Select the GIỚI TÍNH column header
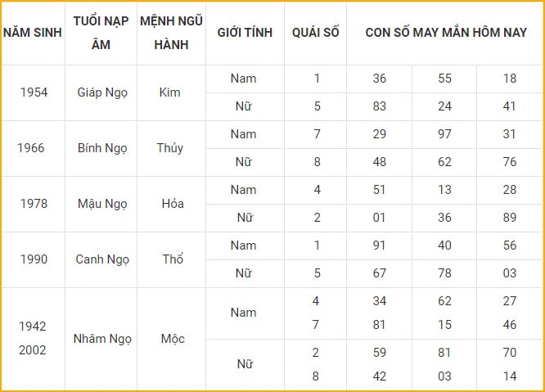Viewport: 545px width, 392px height. 245,33
